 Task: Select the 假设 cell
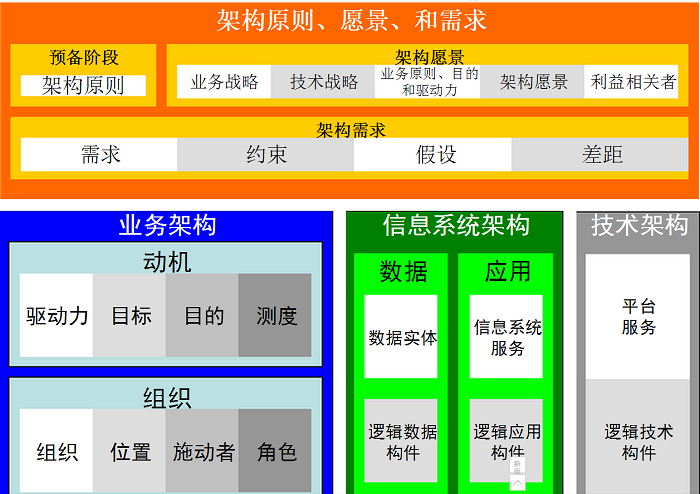tap(433, 154)
